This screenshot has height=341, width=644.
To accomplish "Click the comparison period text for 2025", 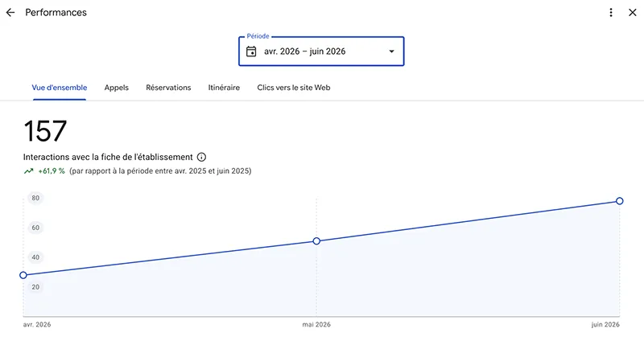I will click(x=160, y=171).
